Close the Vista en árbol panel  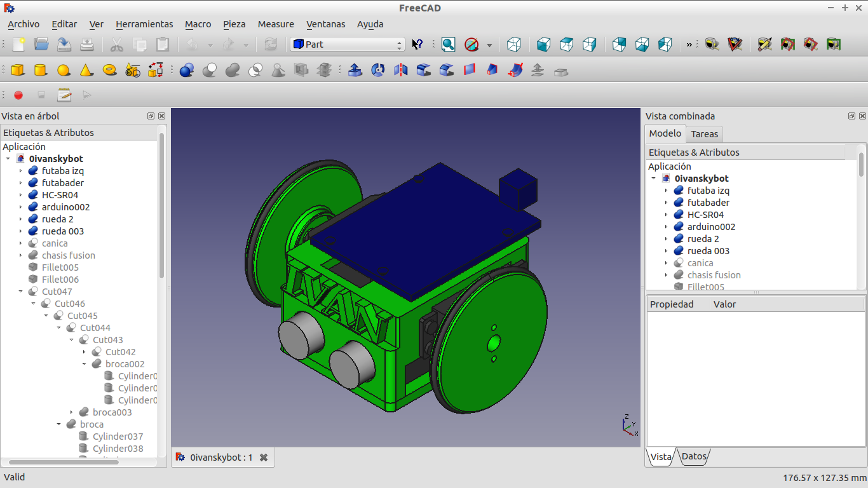[161, 116]
